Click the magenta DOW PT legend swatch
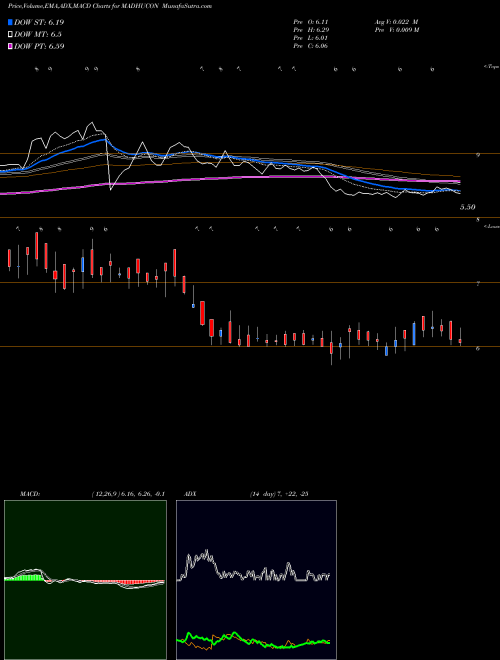Image resolution: width=500 pixels, height=660 pixels. pyautogui.click(x=10, y=46)
